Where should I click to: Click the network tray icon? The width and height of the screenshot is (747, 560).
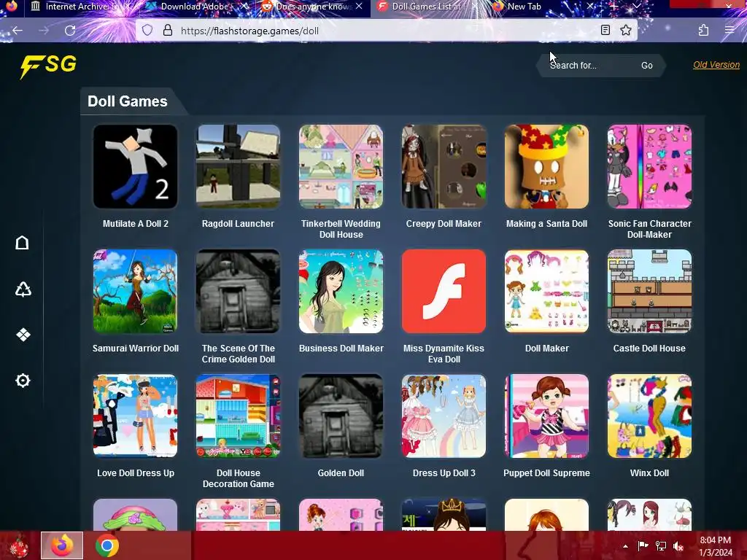pos(661,546)
